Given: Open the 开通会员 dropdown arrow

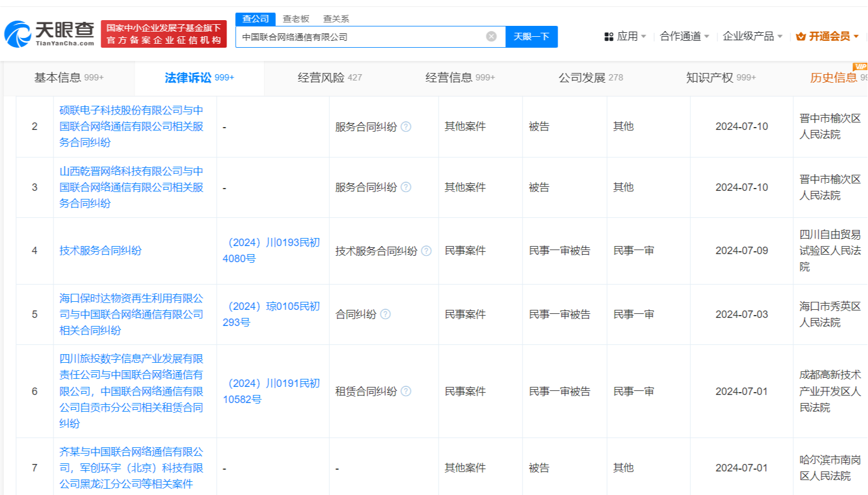Looking at the screenshot, I should (x=856, y=37).
